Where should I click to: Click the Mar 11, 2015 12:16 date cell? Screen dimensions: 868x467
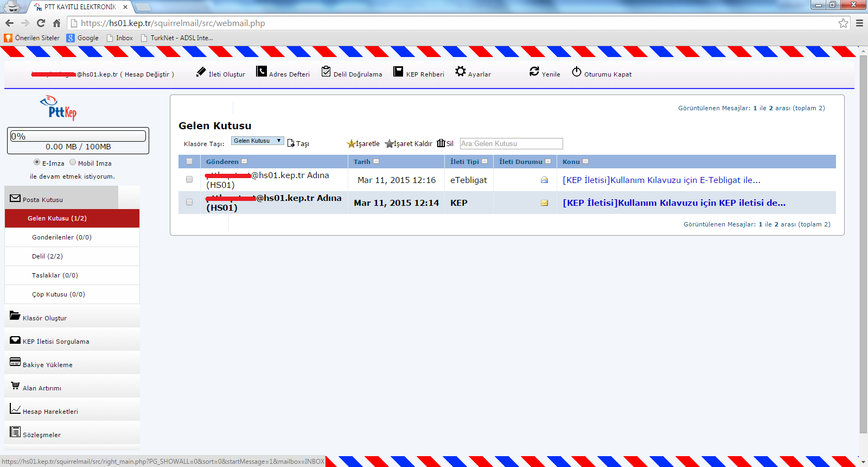tap(397, 180)
